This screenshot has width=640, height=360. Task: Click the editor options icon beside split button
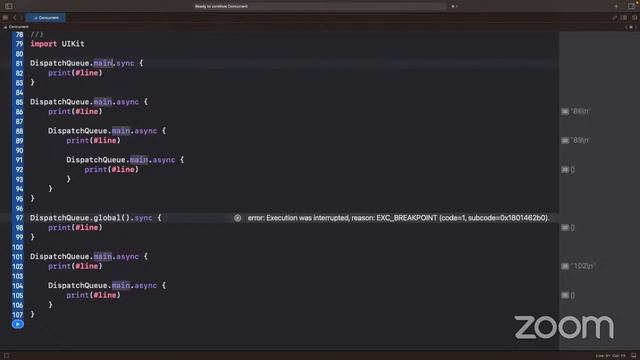624,18
